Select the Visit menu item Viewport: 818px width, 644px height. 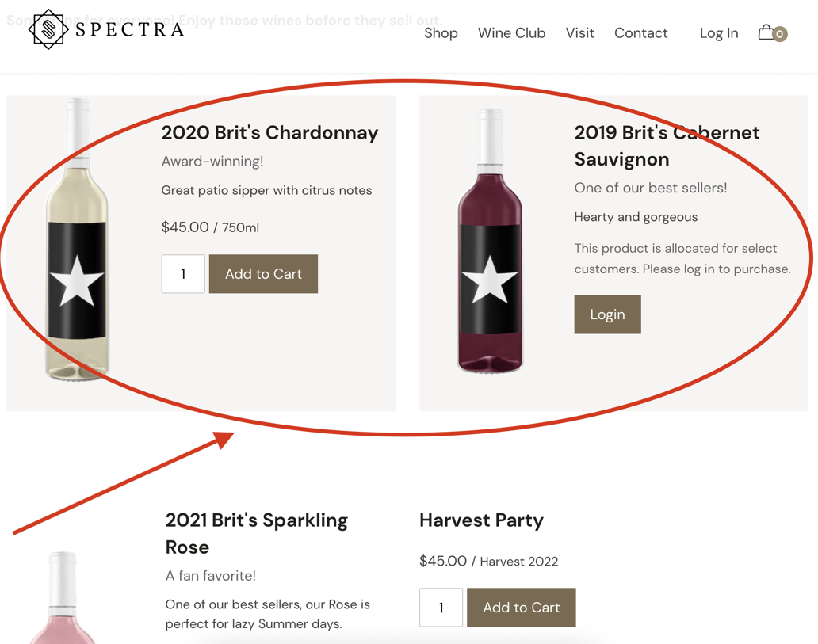coord(579,33)
